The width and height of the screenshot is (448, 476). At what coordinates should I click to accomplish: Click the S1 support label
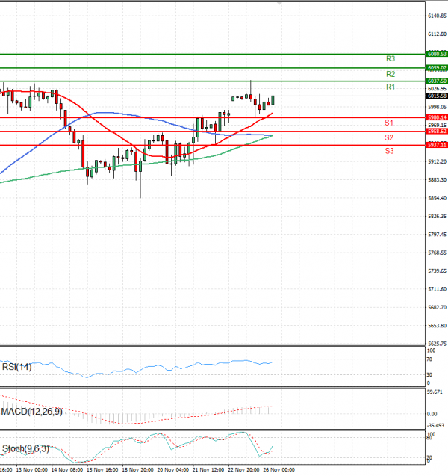click(389, 123)
